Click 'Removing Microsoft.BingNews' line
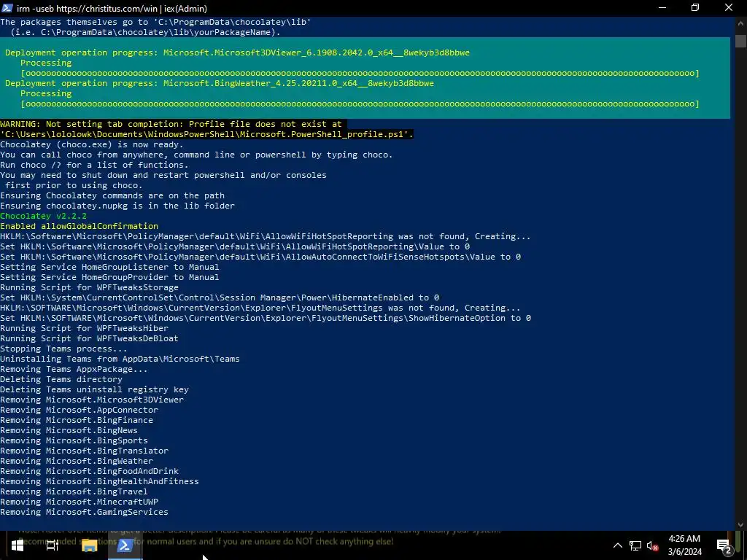Viewport: 747px width, 560px height. (x=69, y=430)
